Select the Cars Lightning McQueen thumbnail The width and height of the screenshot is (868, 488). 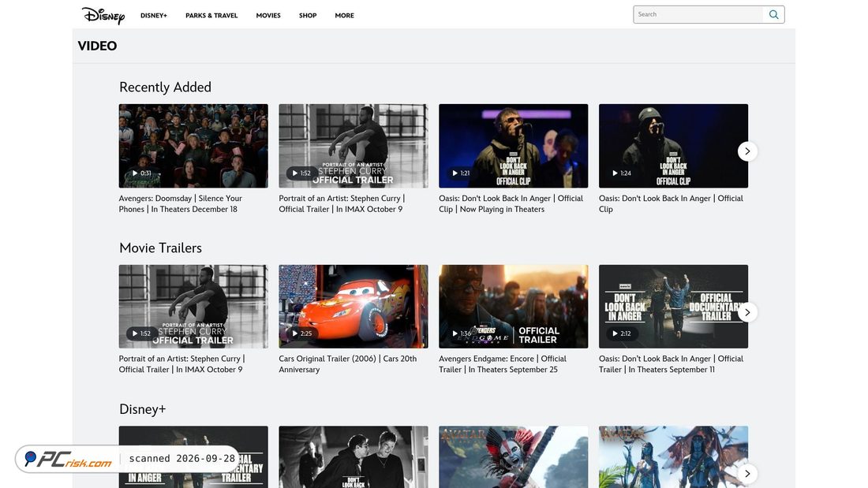[x=354, y=307]
